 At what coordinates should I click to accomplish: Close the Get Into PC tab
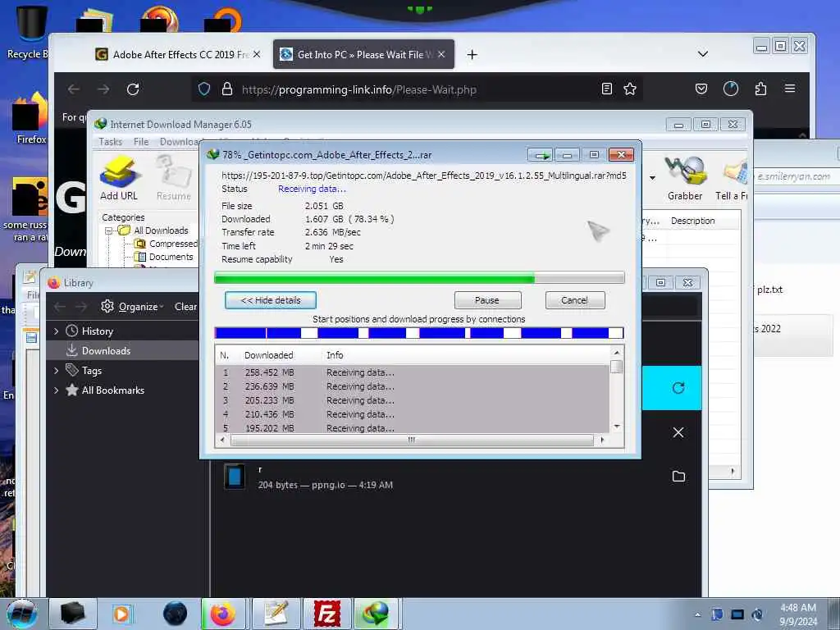tap(441, 54)
